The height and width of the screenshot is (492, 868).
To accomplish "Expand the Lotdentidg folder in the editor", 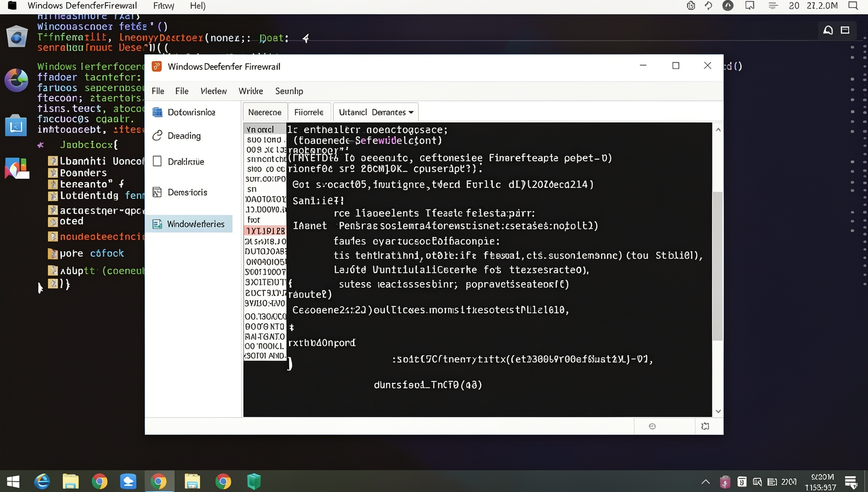I will pos(96,195).
